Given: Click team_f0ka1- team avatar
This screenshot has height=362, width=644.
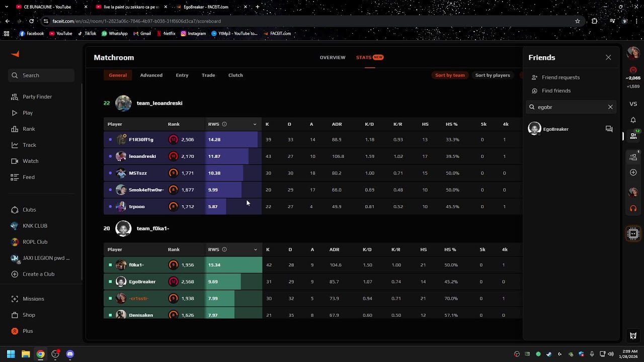Looking at the screenshot, I should pyautogui.click(x=123, y=228).
